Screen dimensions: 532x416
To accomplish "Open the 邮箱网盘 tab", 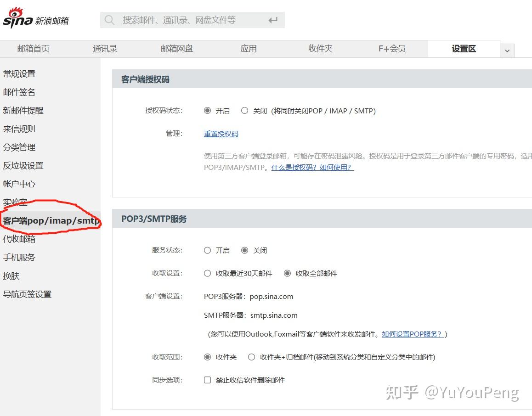I will point(176,48).
